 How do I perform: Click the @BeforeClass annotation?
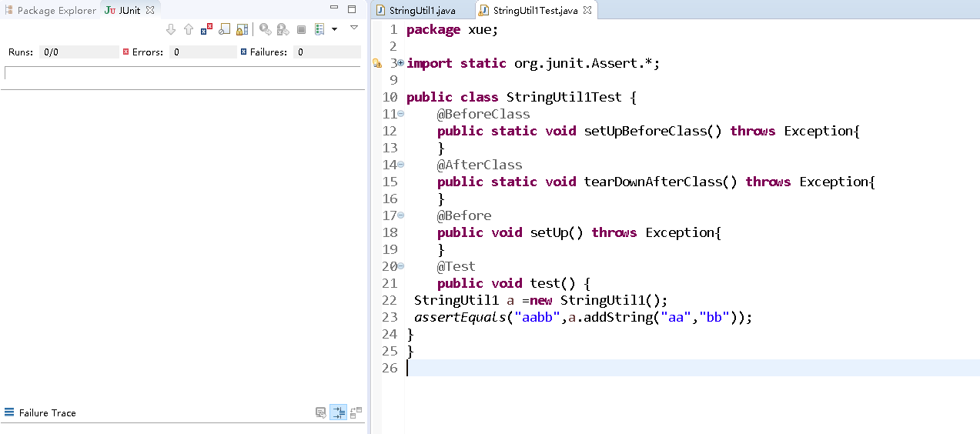click(x=483, y=114)
